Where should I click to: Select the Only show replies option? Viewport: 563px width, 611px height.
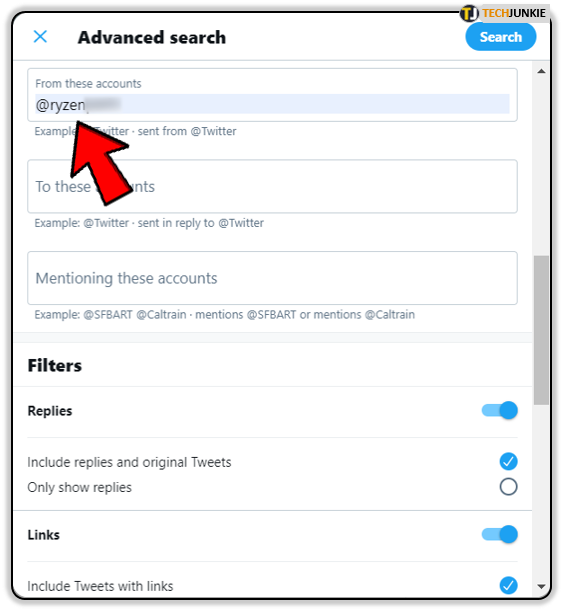tap(508, 487)
